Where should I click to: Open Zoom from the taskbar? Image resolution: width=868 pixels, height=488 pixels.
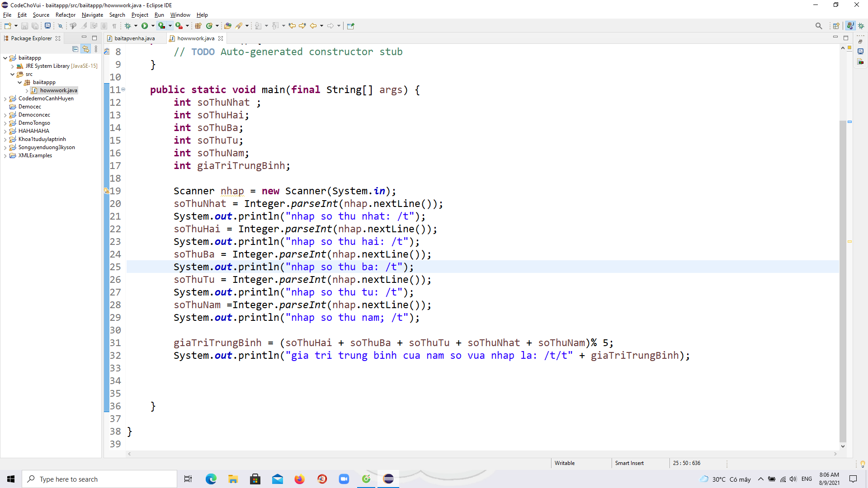point(344,479)
